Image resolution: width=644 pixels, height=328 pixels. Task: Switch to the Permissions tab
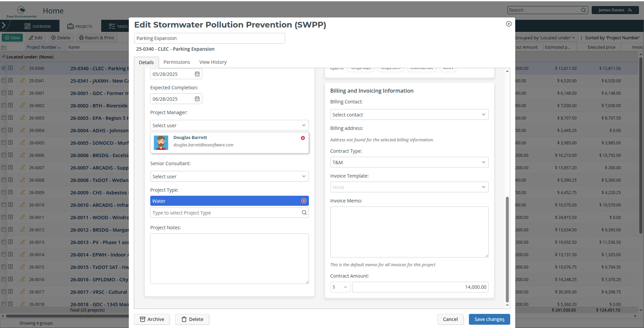177,62
